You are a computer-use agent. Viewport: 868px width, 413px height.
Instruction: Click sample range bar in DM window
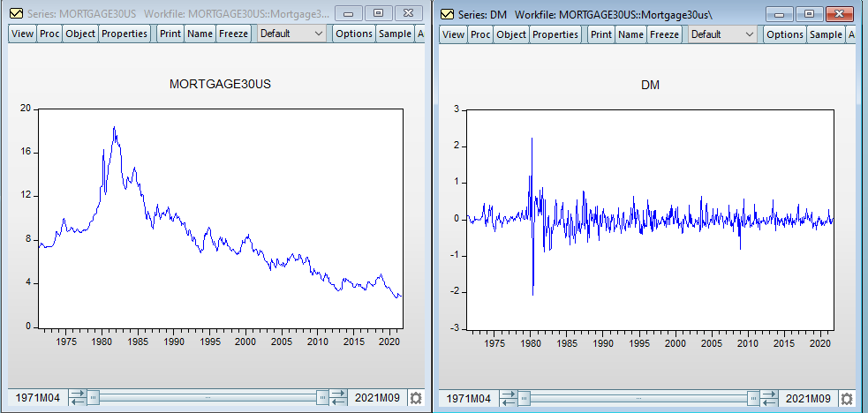pyautogui.click(x=638, y=398)
